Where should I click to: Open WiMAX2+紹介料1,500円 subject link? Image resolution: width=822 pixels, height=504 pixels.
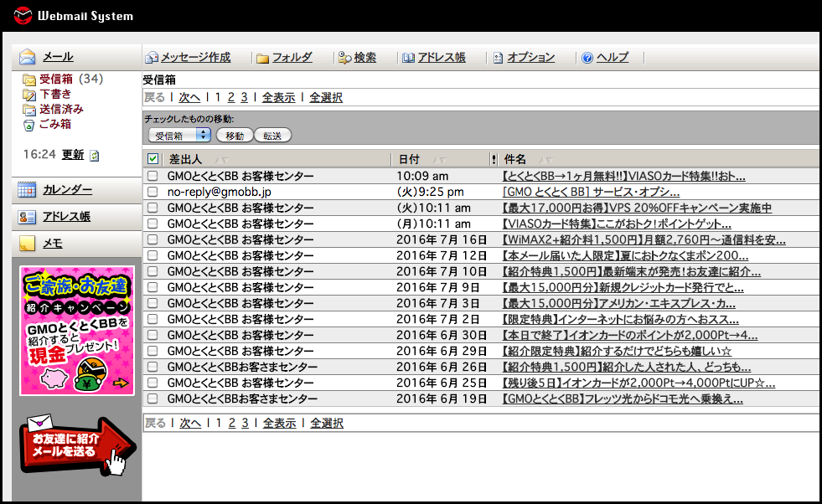pyautogui.click(x=644, y=239)
